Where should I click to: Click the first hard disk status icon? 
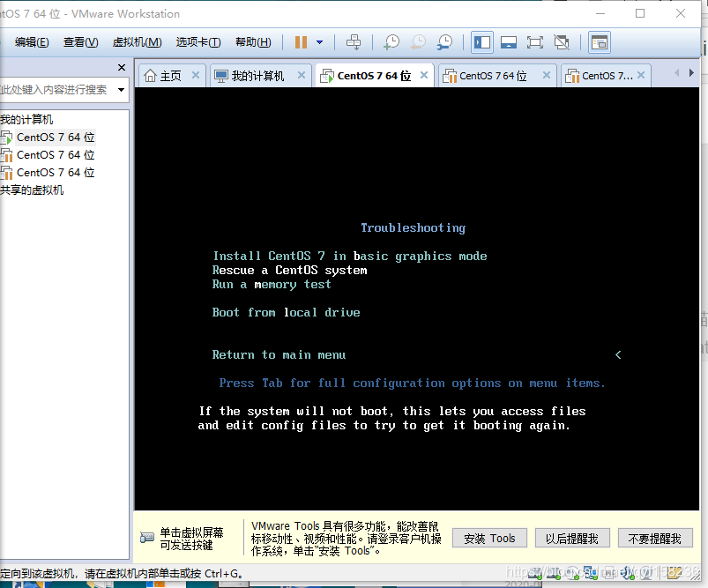(x=535, y=573)
